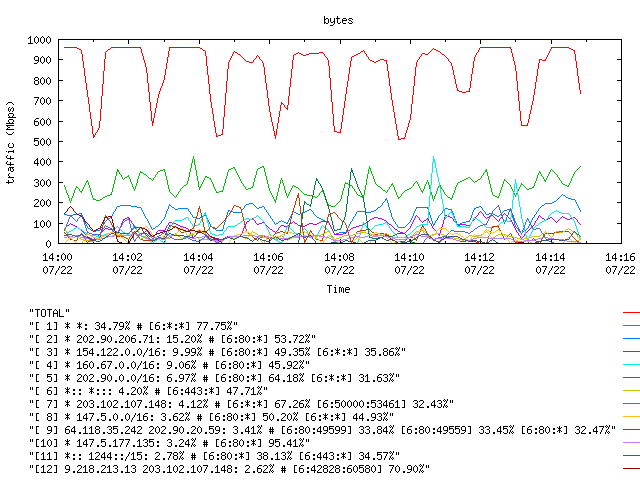Screen dimensions: 640x480
Task: Click the 800 y-axis tick label
Action: pyautogui.click(x=42, y=81)
